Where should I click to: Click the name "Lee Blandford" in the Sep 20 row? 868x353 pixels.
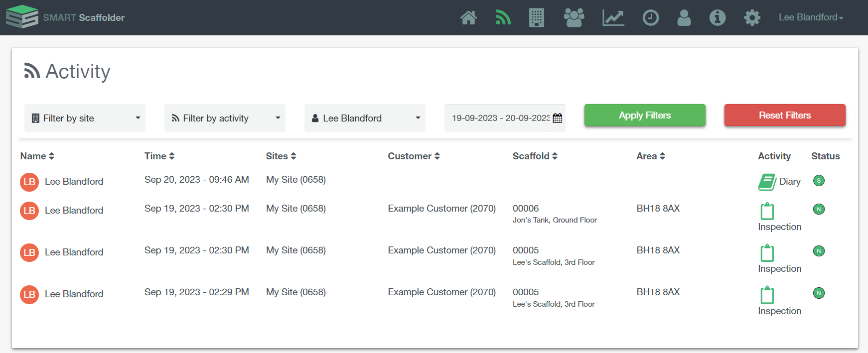click(x=74, y=181)
